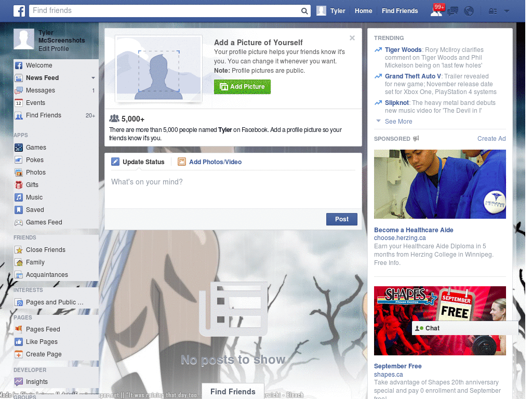Open Create Page plus icon
This screenshot has width=532, height=399.
(19, 354)
